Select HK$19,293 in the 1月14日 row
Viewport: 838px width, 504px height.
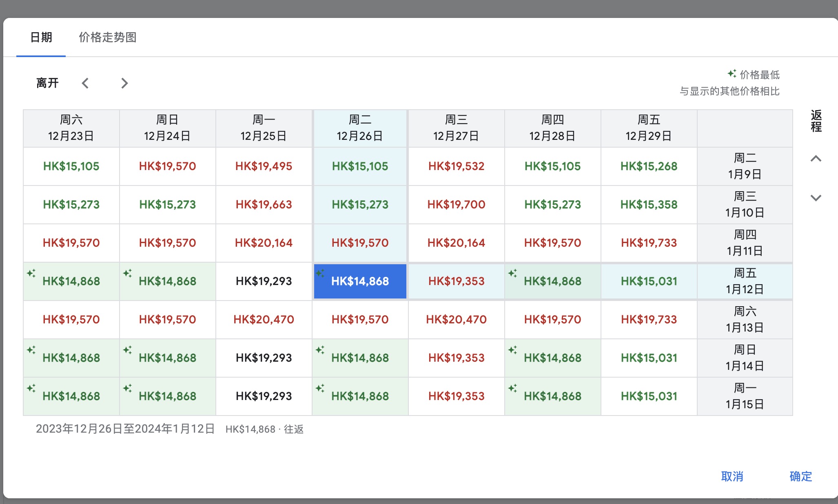point(264,358)
